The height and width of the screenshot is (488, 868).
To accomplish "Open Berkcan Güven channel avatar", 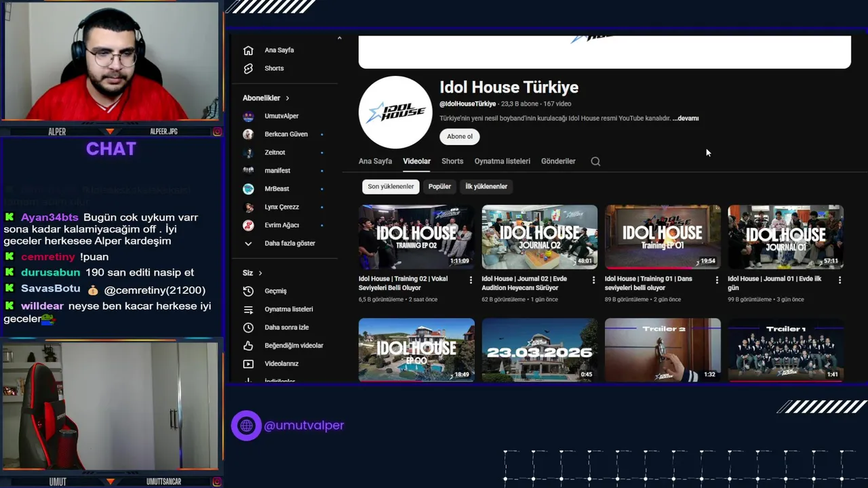I will pyautogui.click(x=248, y=134).
